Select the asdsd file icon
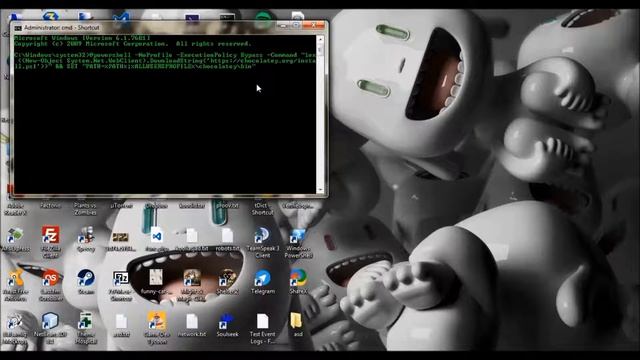 tap(121, 322)
